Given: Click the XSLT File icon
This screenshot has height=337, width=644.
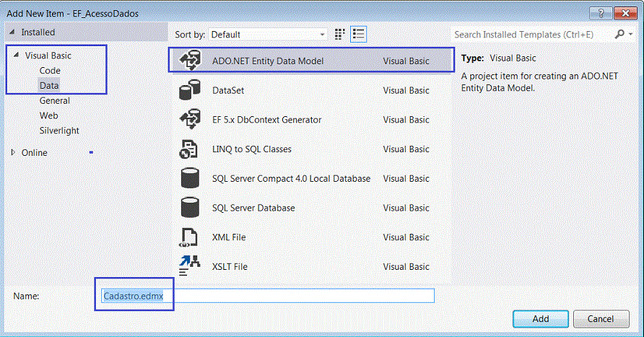Looking at the screenshot, I should (x=189, y=266).
